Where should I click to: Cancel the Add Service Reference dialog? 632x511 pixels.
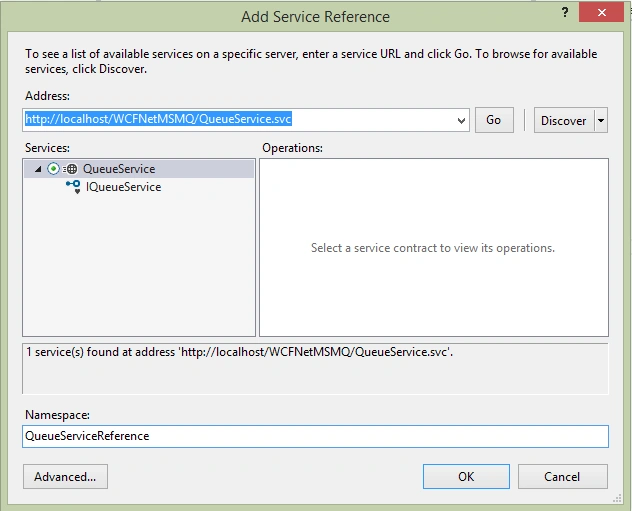pyautogui.click(x=563, y=477)
